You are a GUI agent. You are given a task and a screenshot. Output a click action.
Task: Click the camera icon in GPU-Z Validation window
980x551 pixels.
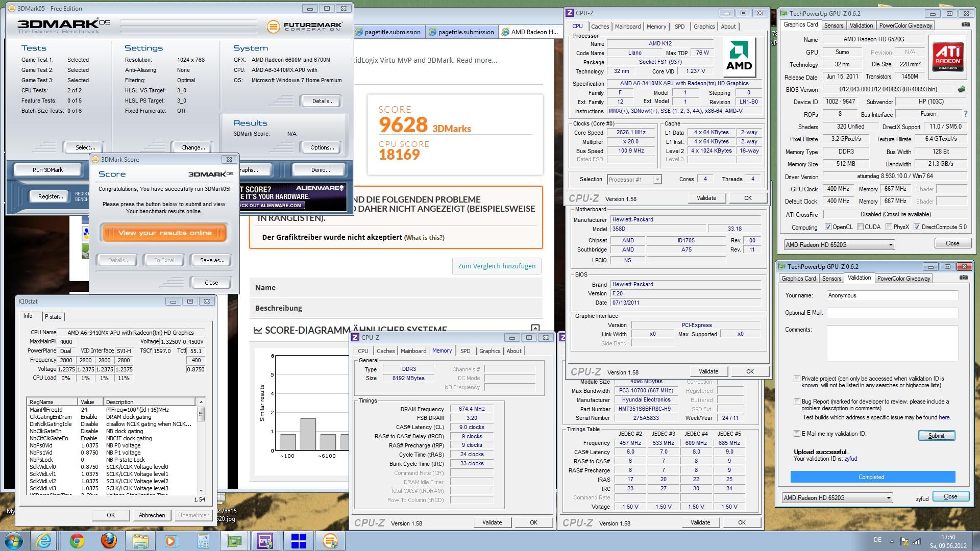coord(963,278)
